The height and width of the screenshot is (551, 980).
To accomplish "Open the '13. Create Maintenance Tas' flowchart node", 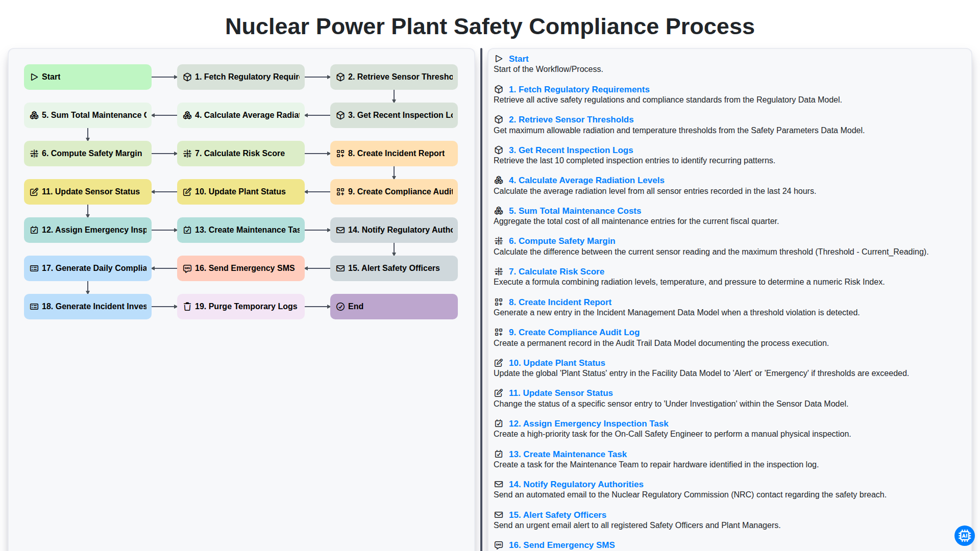I will (x=241, y=230).
